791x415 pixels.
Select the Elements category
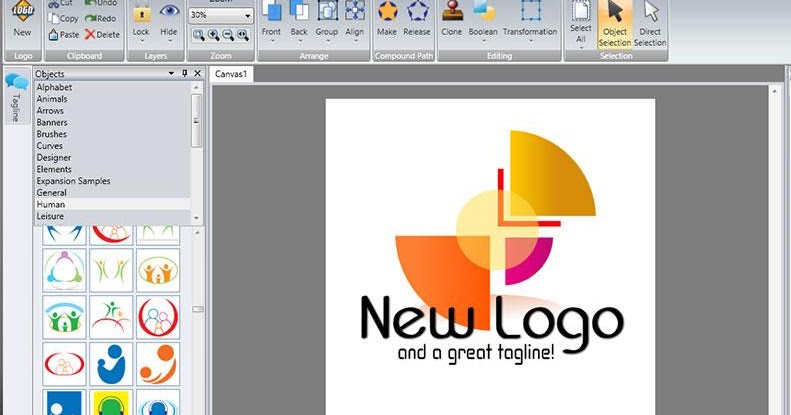pyautogui.click(x=112, y=169)
